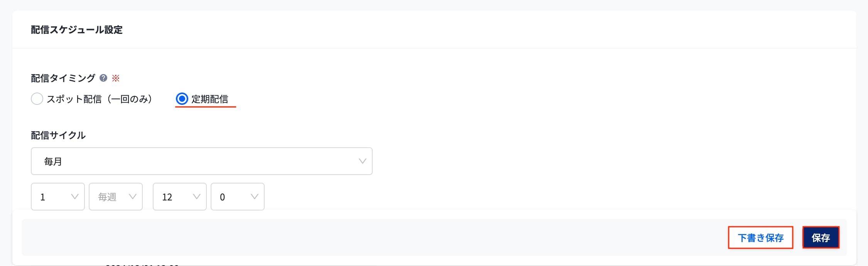Viewport: 868px width, 266px height.
Task: Select the 定期配信 radio button circle
Action: pos(182,99)
